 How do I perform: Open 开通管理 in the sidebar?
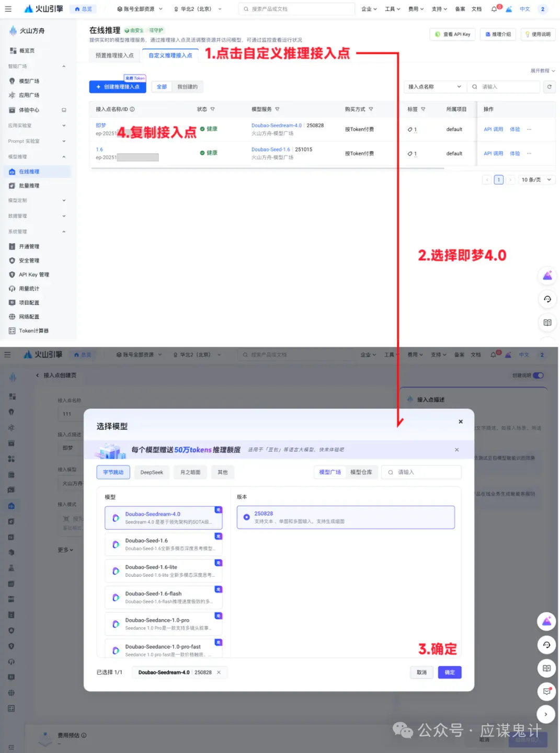tap(29, 246)
